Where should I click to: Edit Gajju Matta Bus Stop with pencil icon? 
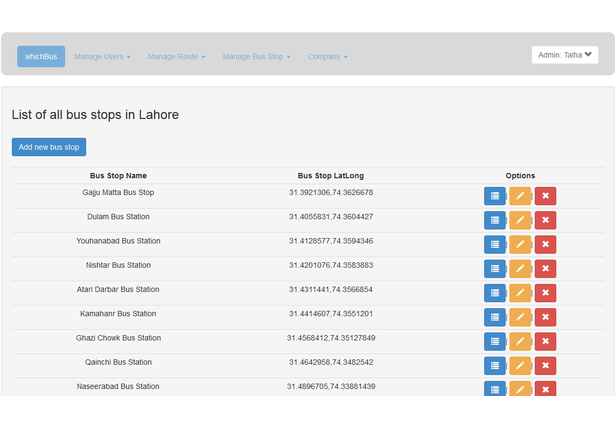(x=520, y=196)
